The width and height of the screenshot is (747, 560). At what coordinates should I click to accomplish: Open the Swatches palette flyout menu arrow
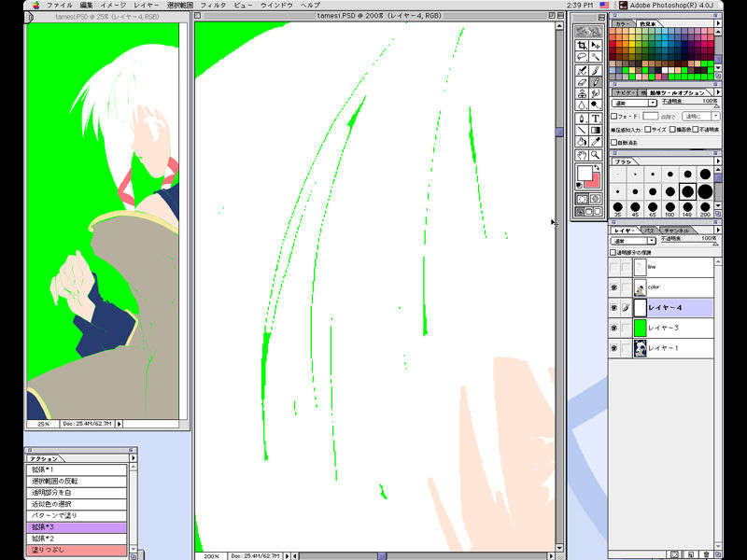(x=717, y=22)
